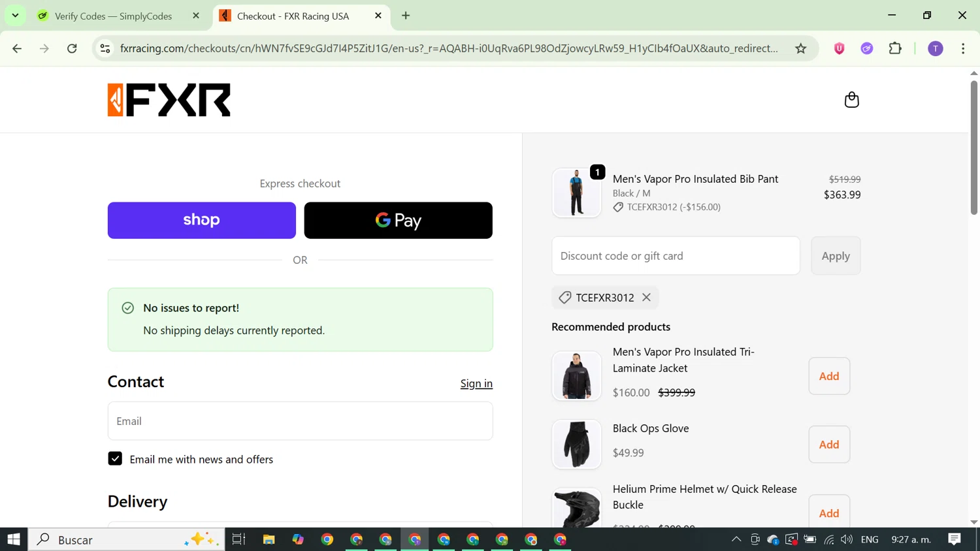Open the Chrome profile avatar T
Screen dimensions: 980x551
click(x=936, y=48)
